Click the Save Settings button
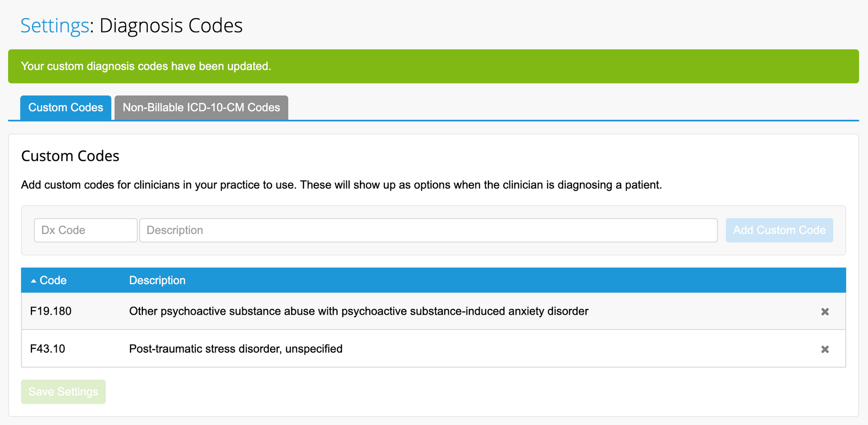868x425 pixels. (63, 392)
